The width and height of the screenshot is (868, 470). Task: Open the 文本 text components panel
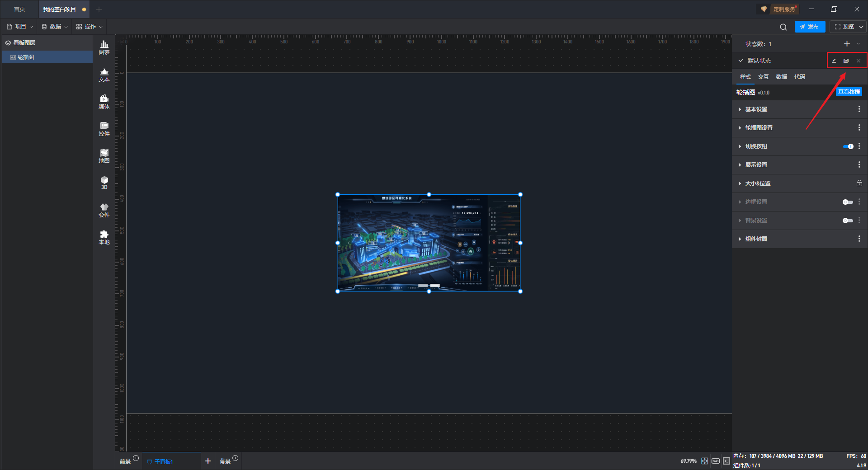(104, 75)
